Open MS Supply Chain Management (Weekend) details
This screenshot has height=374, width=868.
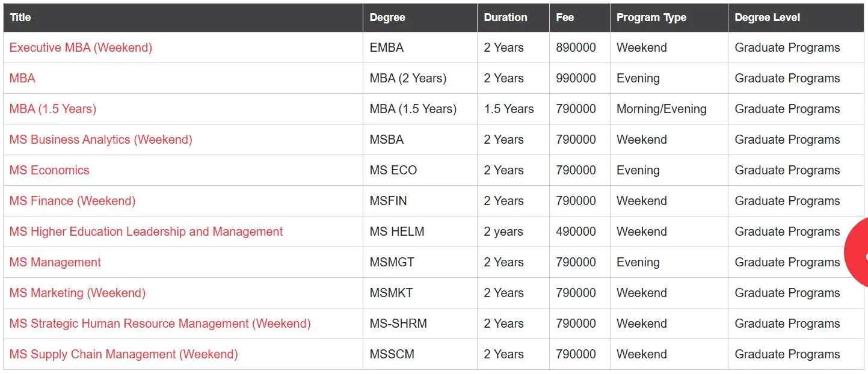122,354
